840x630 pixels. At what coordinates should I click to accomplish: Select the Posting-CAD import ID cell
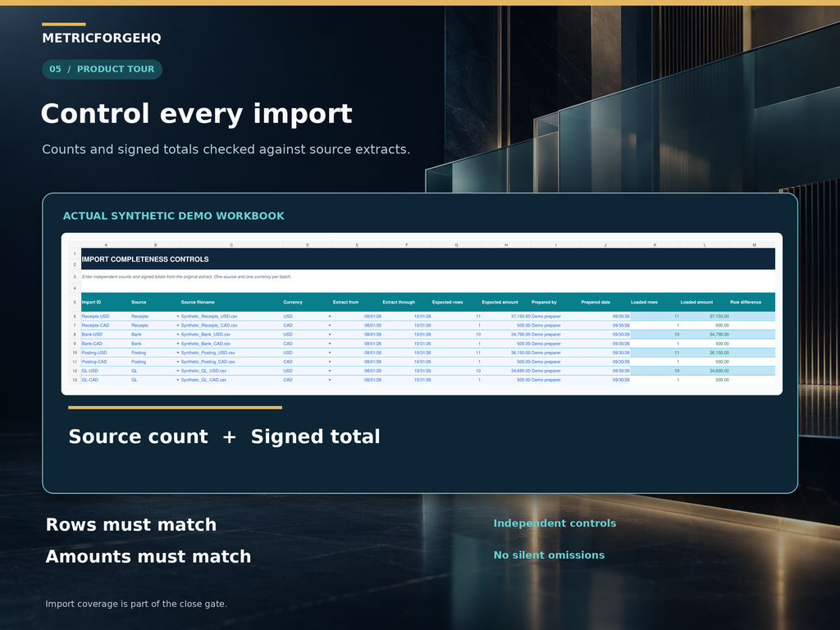(106, 362)
